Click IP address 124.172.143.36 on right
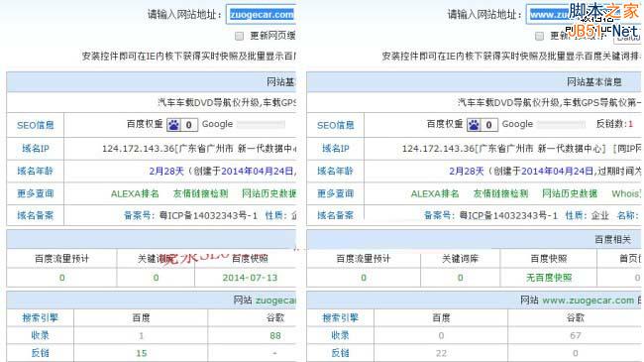The height and width of the screenshot is (362, 644). tap(438, 149)
